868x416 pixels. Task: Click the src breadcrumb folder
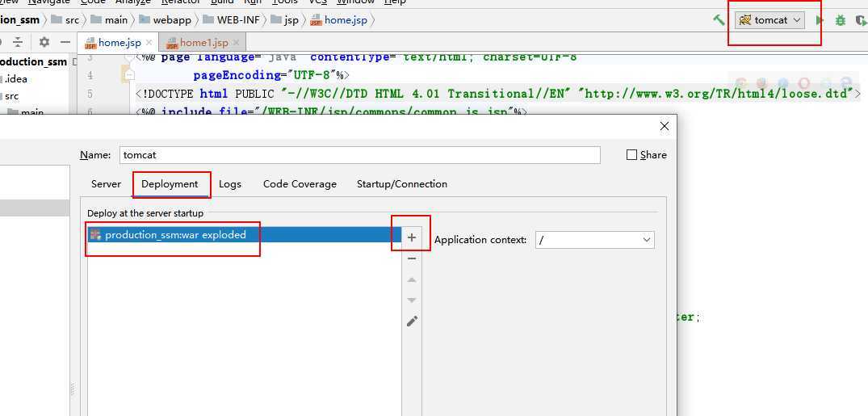(65, 20)
